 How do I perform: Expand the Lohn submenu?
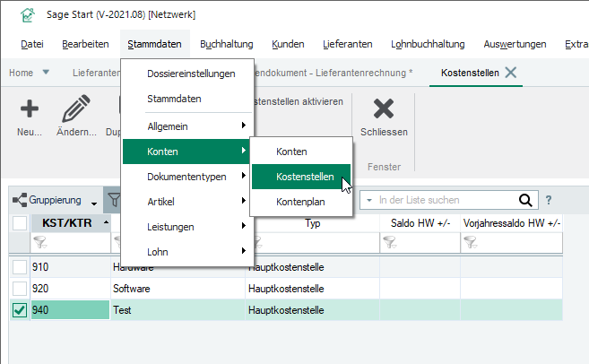click(x=244, y=251)
